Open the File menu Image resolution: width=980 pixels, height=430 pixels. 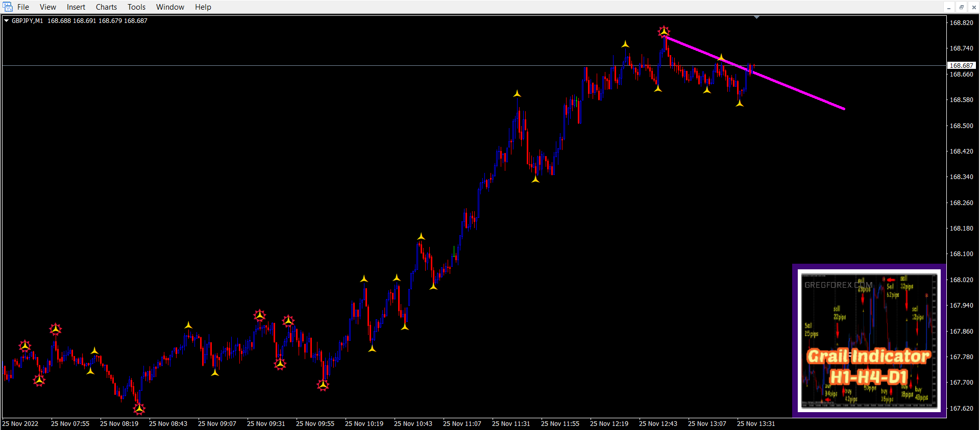(x=23, y=7)
